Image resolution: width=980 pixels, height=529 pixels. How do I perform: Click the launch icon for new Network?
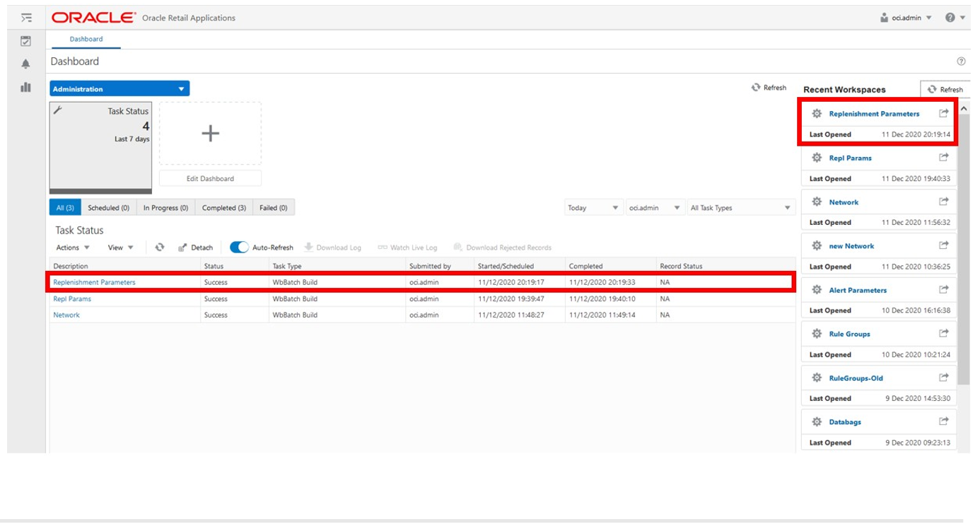(943, 245)
